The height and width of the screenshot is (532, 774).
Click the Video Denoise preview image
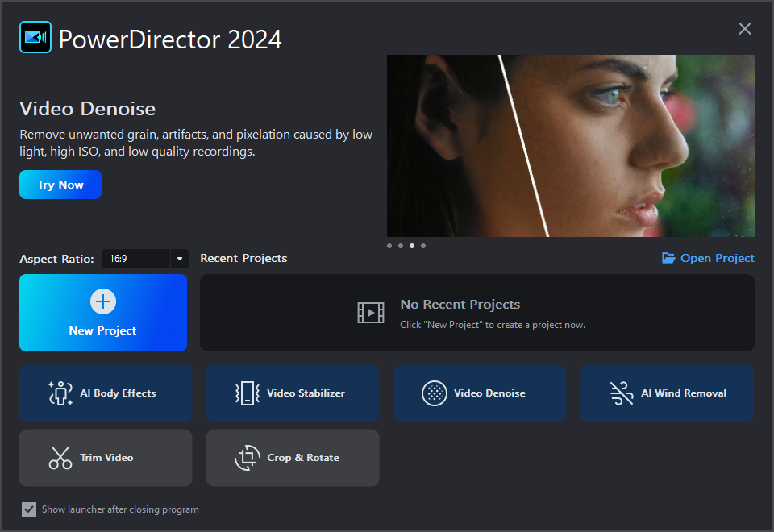click(x=571, y=145)
